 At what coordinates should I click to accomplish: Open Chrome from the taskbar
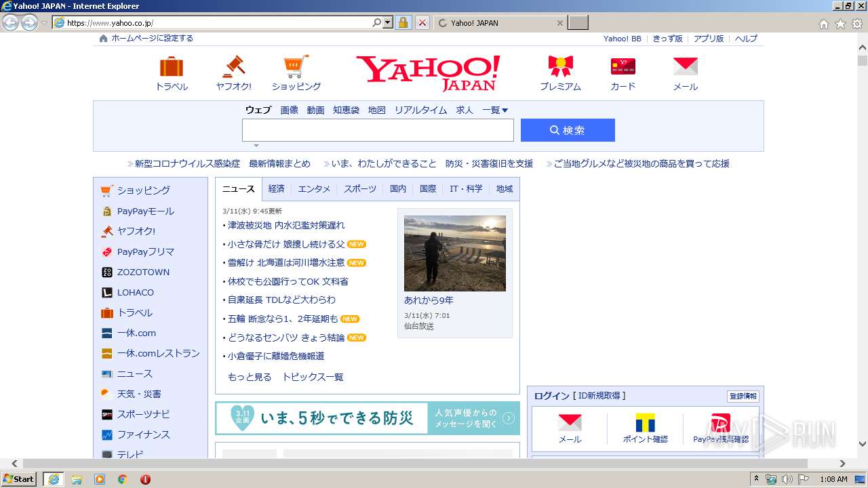(x=123, y=479)
